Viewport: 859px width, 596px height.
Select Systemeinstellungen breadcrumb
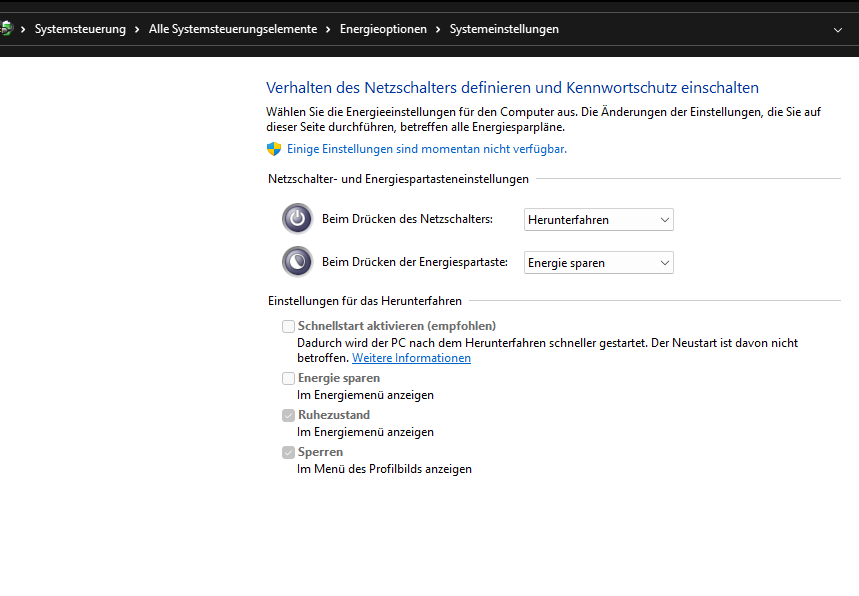coord(504,29)
